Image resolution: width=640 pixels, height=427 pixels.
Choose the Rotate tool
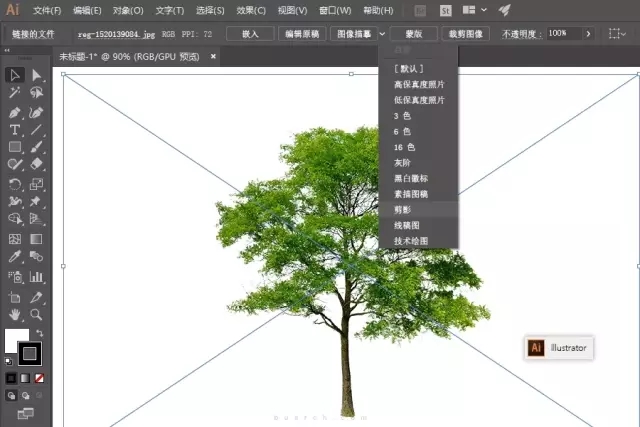pyautogui.click(x=15, y=184)
